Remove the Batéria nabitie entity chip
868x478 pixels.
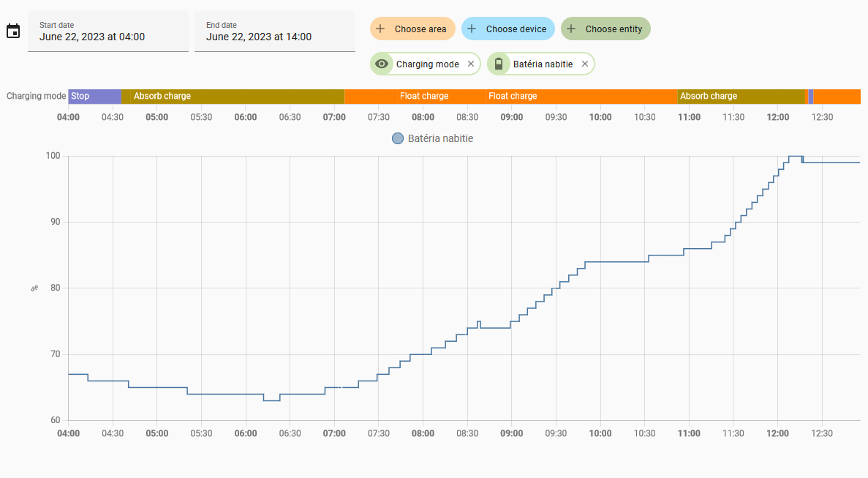coord(585,64)
